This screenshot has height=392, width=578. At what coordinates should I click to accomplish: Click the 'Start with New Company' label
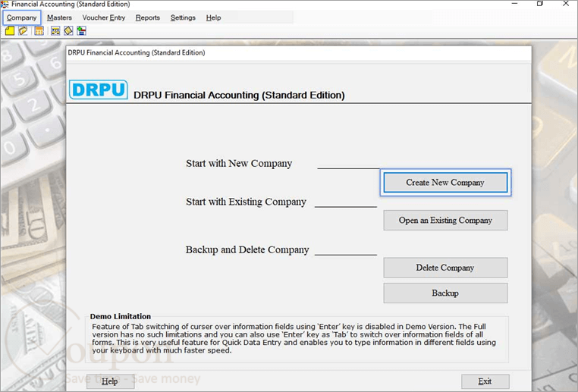click(239, 163)
